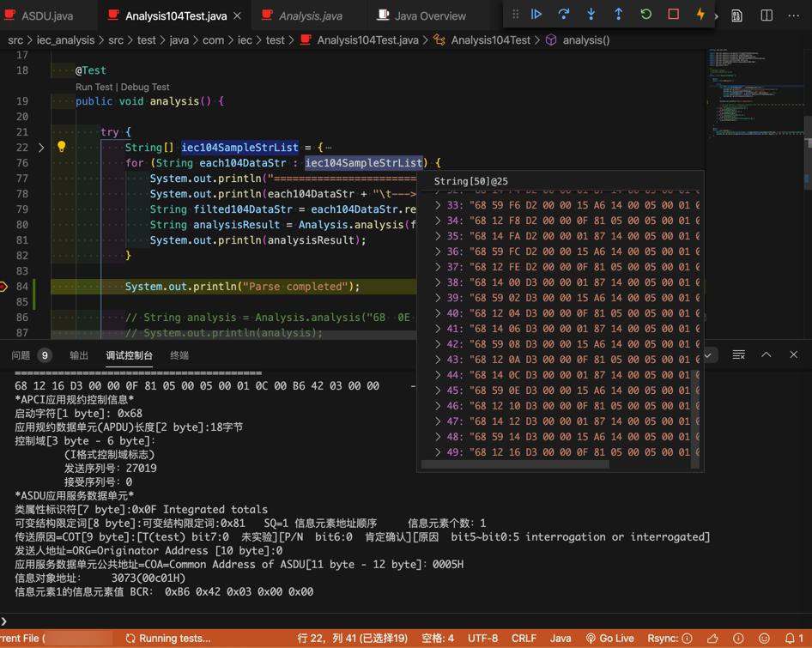The width and height of the screenshot is (812, 648).
Task: Click the Continue debug button
Action: 536,15
